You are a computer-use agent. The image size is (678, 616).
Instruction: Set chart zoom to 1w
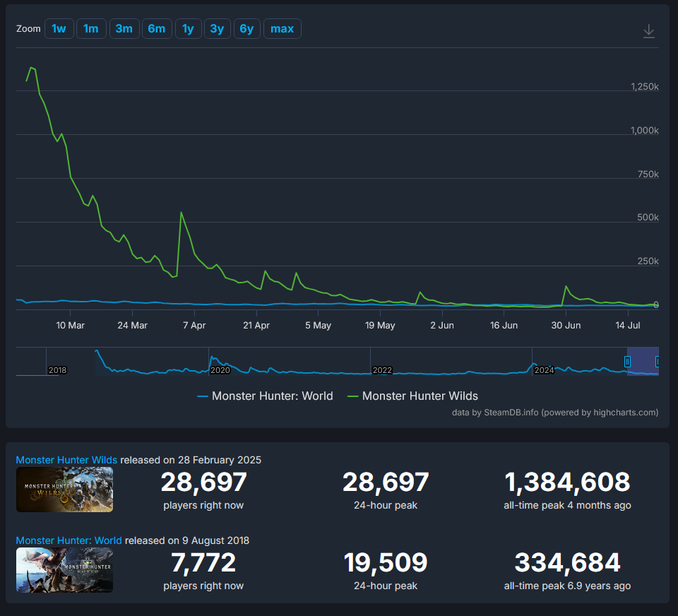(59, 28)
